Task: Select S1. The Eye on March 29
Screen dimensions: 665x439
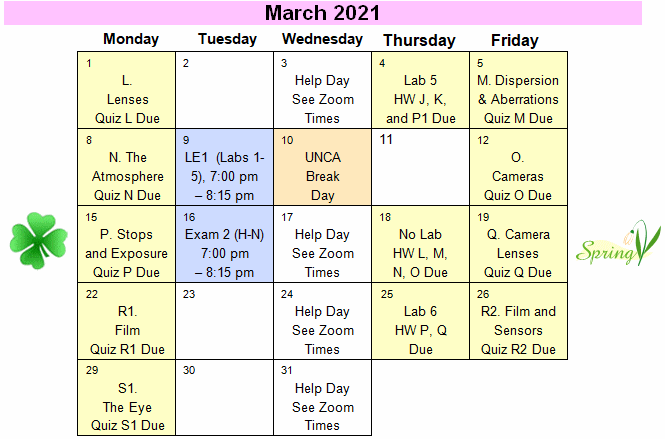Action: coord(127,397)
